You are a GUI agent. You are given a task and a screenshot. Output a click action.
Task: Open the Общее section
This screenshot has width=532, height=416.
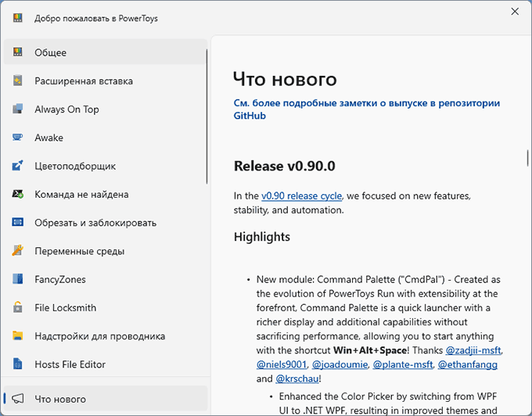tap(105, 52)
